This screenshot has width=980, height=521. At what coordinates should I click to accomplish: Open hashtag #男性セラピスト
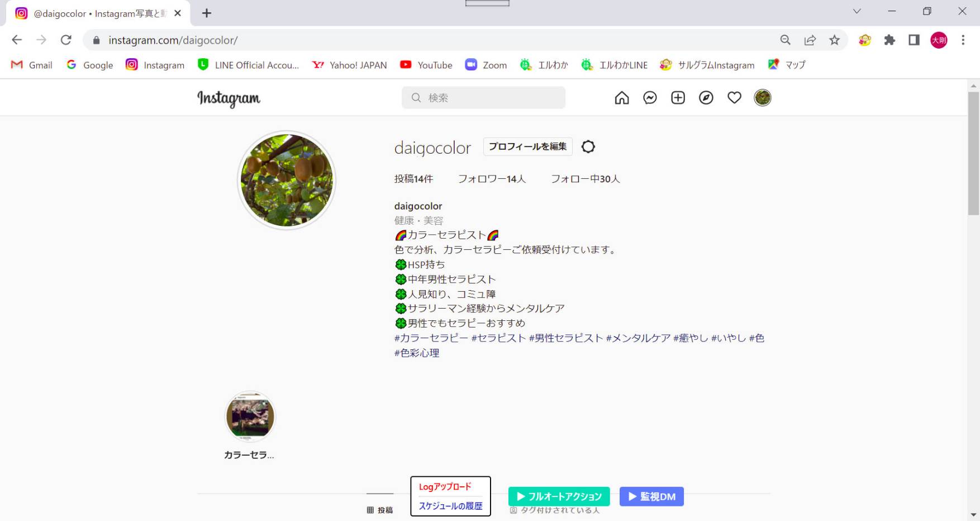pos(566,338)
